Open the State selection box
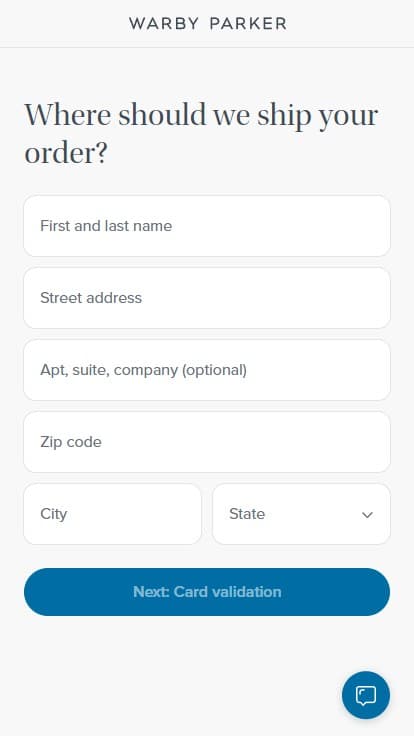Viewport: 414px width, 736px height. [301, 514]
